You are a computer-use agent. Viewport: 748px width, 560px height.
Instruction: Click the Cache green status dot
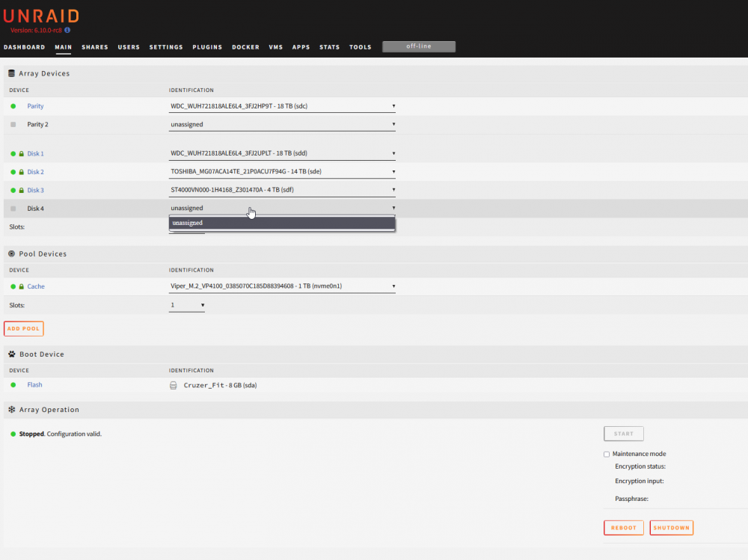(x=13, y=286)
